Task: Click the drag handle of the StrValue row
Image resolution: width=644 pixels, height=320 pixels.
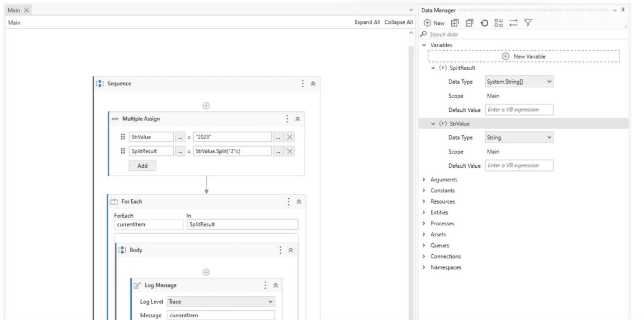Action: tap(123, 137)
